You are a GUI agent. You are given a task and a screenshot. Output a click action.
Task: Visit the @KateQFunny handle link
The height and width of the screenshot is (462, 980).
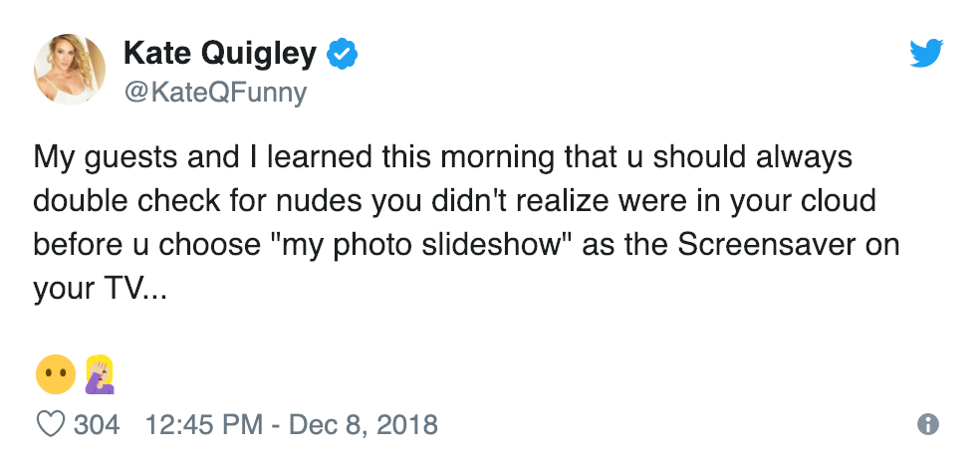pyautogui.click(x=214, y=93)
